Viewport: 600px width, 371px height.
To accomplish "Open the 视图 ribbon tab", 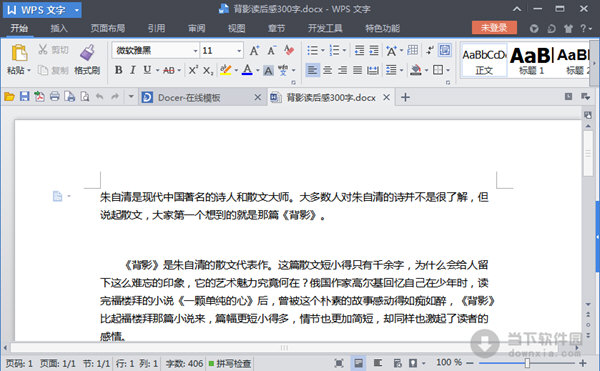I will pyautogui.click(x=236, y=28).
